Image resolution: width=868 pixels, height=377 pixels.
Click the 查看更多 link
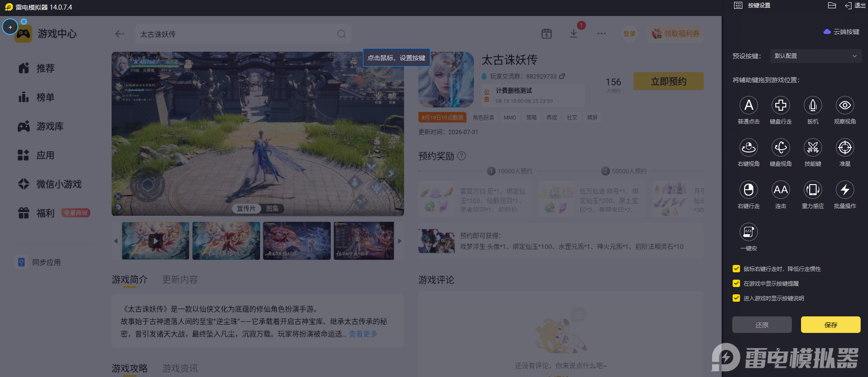tap(363, 334)
